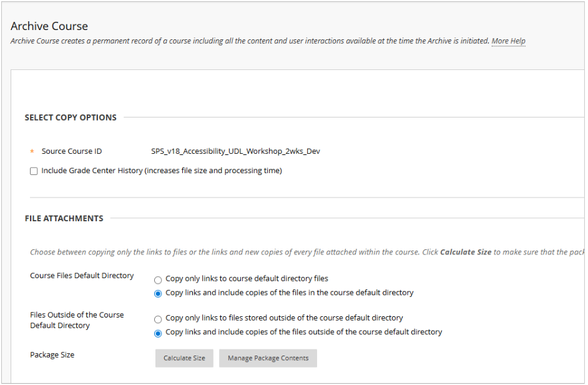
Task: Open the More Help link
Action: coord(508,41)
